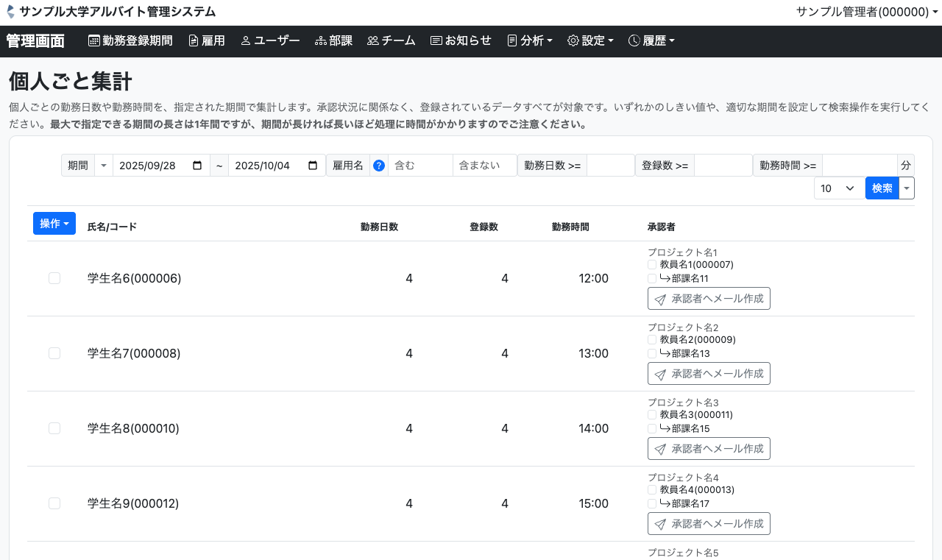Go to 雇用 page in navbar

click(x=207, y=41)
